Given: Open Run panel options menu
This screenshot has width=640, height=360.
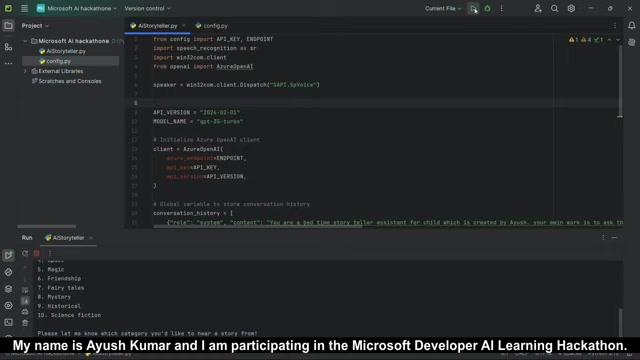Looking at the screenshot, I should click(x=603, y=238).
